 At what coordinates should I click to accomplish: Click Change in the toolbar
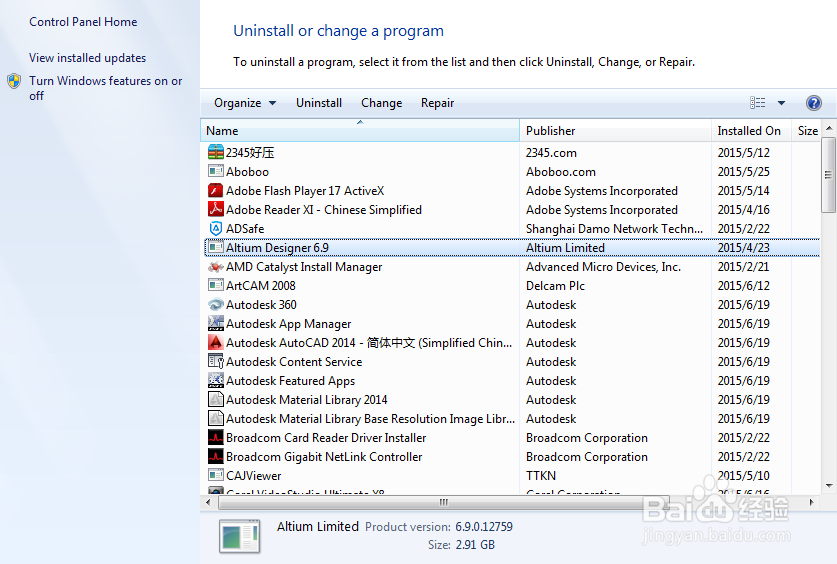[x=381, y=103]
